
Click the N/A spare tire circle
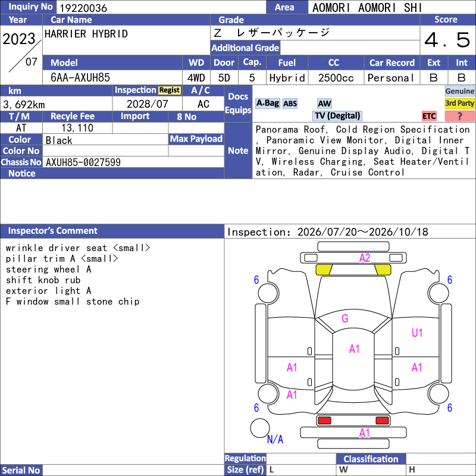tap(260, 428)
